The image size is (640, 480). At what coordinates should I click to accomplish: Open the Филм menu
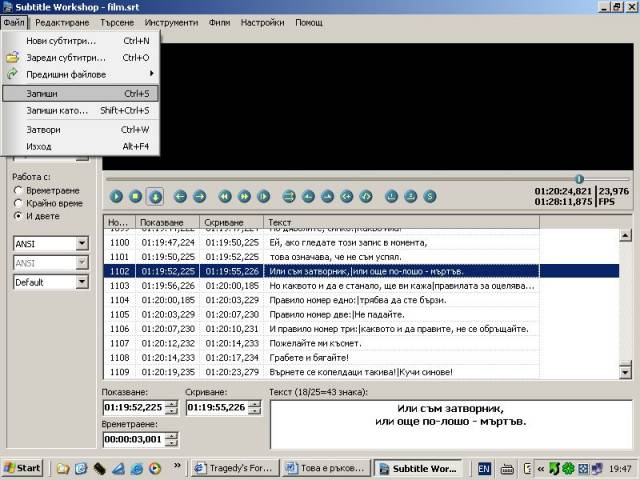click(x=220, y=22)
